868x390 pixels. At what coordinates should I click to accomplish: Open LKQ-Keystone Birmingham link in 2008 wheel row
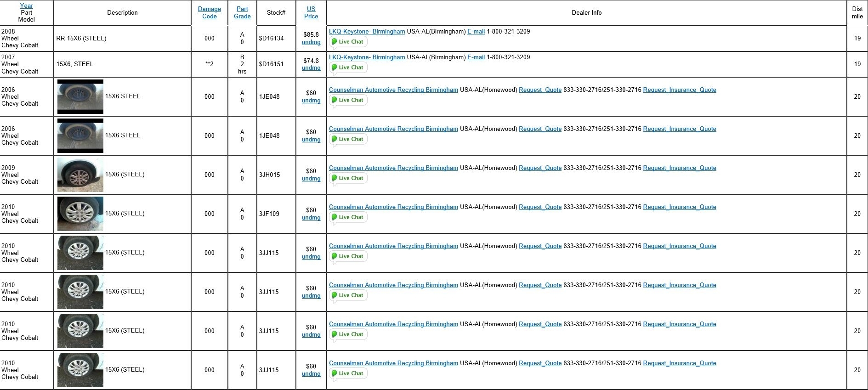coord(367,32)
